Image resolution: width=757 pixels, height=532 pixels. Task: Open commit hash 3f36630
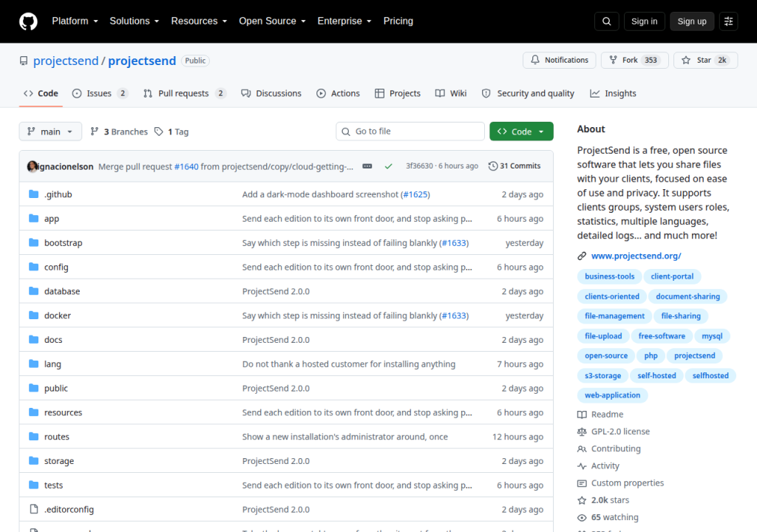419,166
